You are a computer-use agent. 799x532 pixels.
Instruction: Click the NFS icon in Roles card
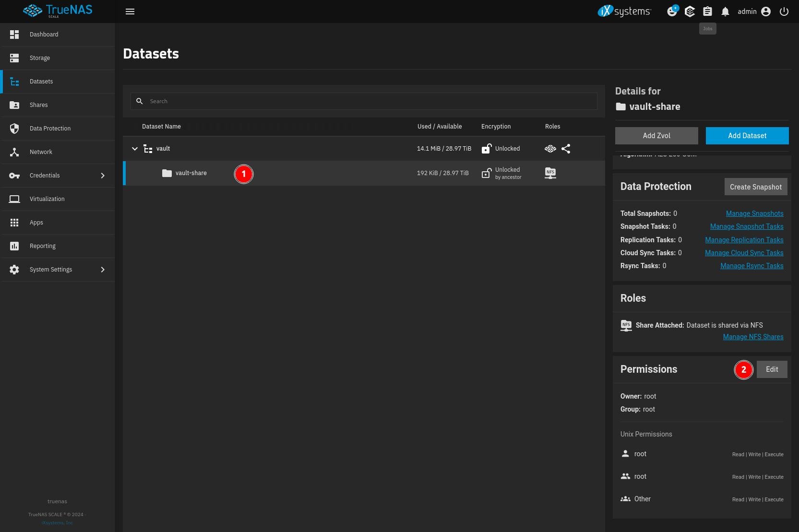click(626, 326)
